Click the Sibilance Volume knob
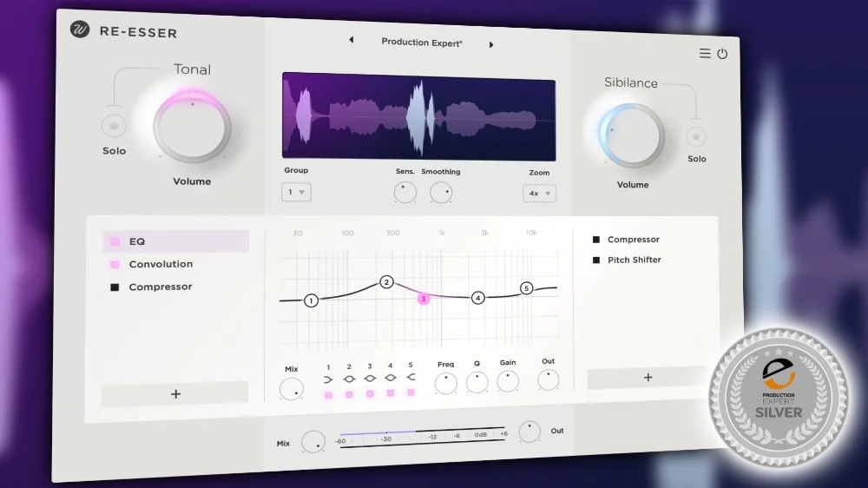 coord(632,135)
